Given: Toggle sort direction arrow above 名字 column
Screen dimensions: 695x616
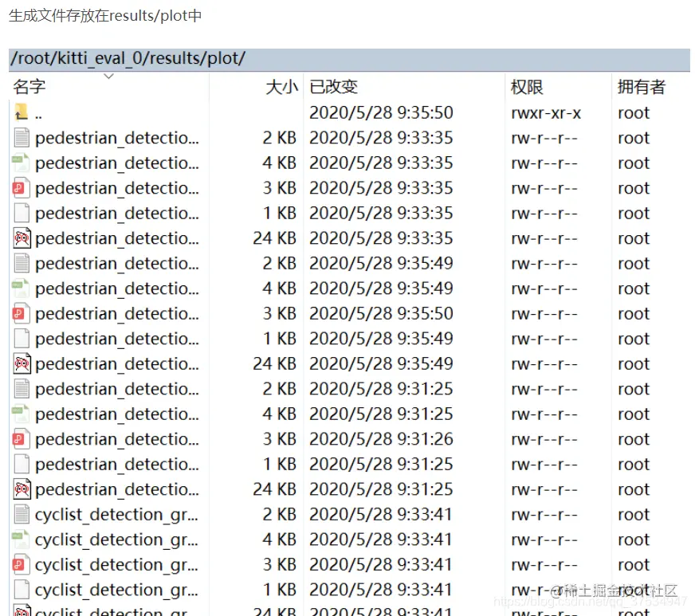Looking at the screenshot, I should click(108, 77).
